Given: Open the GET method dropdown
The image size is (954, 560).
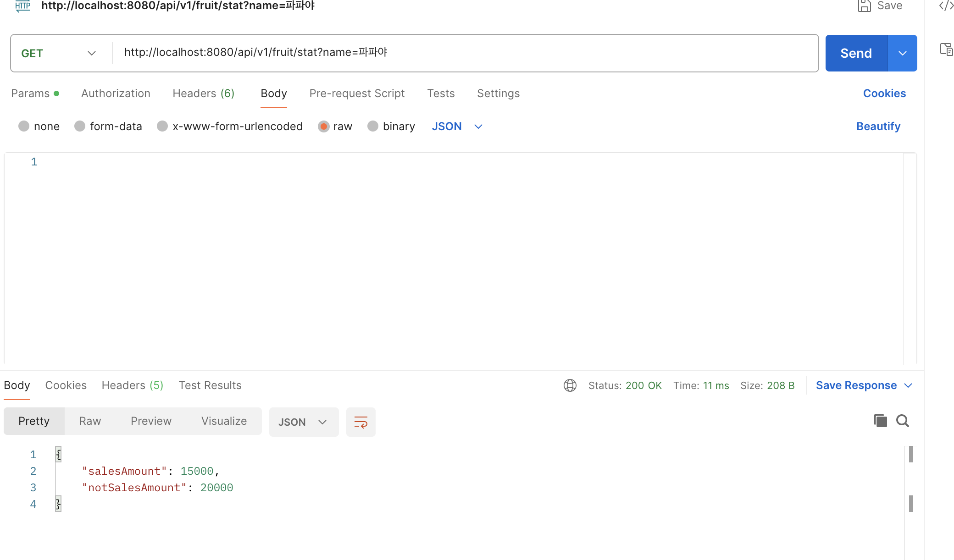Looking at the screenshot, I should (60, 53).
